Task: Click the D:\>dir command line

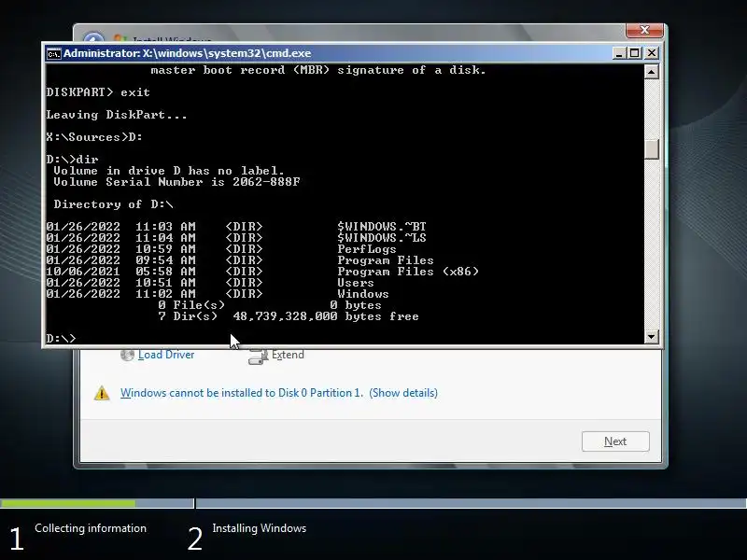Action: click(x=73, y=160)
